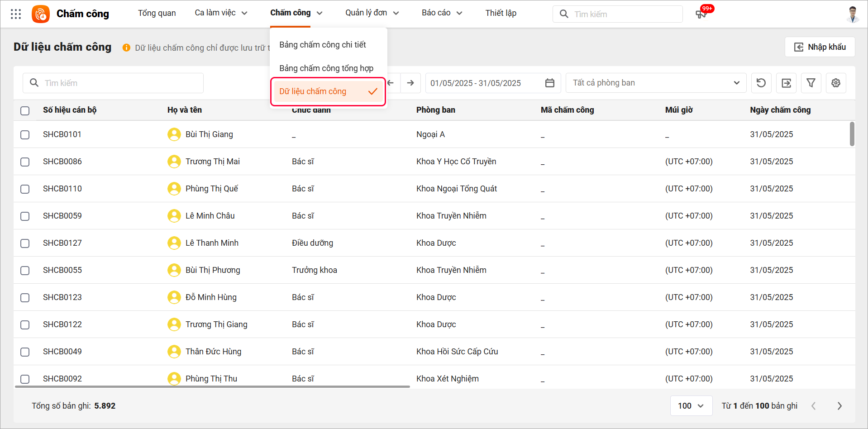Click the refresh data icon
868x429 pixels.
point(761,83)
